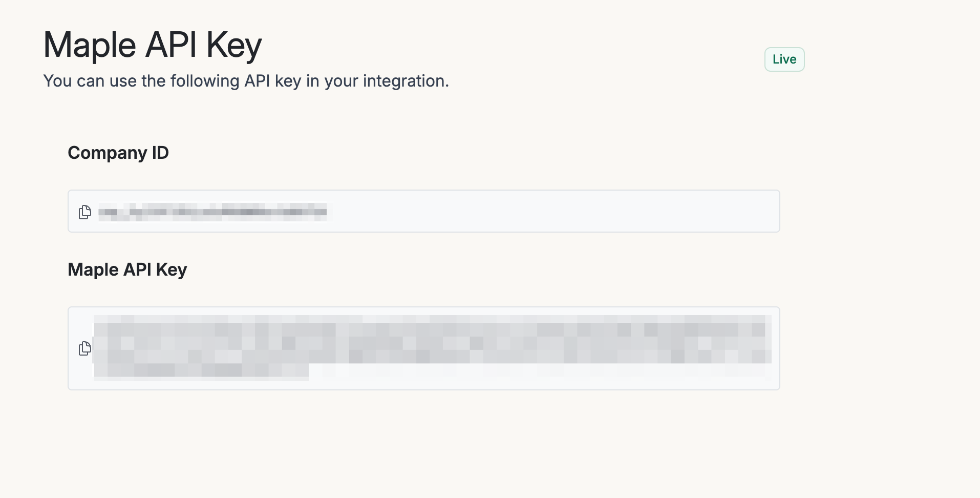Click the large Maple API Key page title
Viewport: 980px width, 498px height.
pyautogui.click(x=153, y=45)
